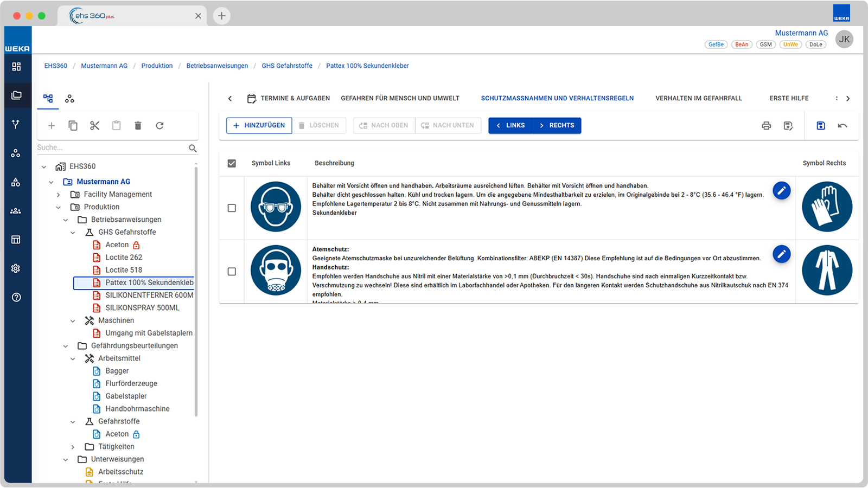Toggle the select-all checkbox in table header
Viewport: 868px width, 488px height.
tap(232, 163)
